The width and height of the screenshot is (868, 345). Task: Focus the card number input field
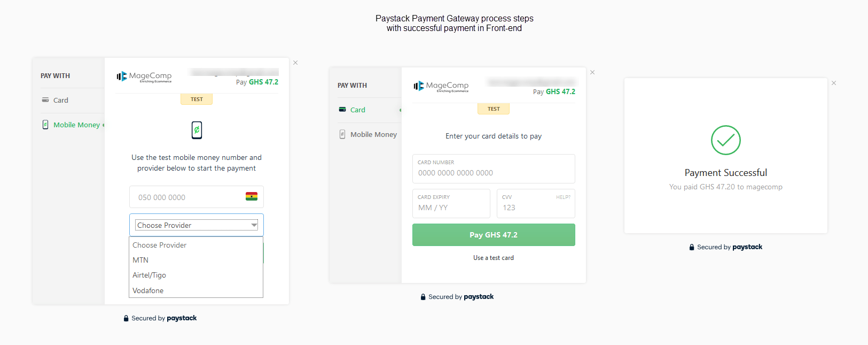tap(493, 173)
